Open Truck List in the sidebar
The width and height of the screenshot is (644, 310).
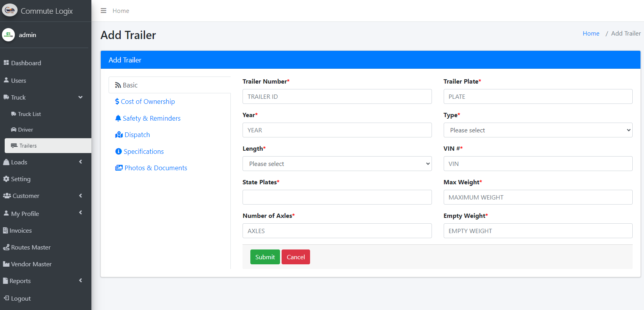coord(29,114)
